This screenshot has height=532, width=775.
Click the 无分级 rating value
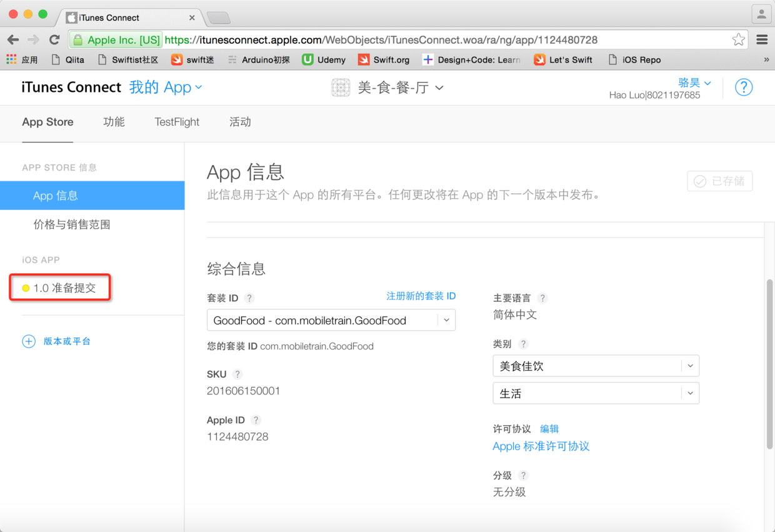tap(509, 492)
